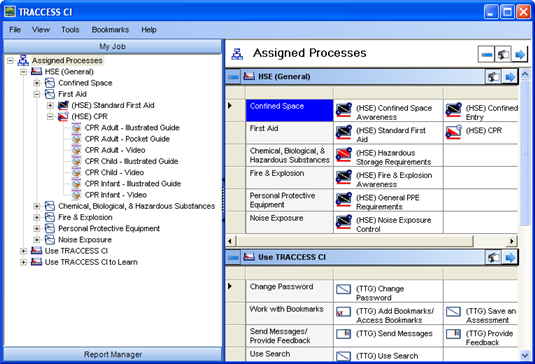The image size is (535, 364).
Task: Click the (TTG) Use Search icon
Action: (x=343, y=356)
